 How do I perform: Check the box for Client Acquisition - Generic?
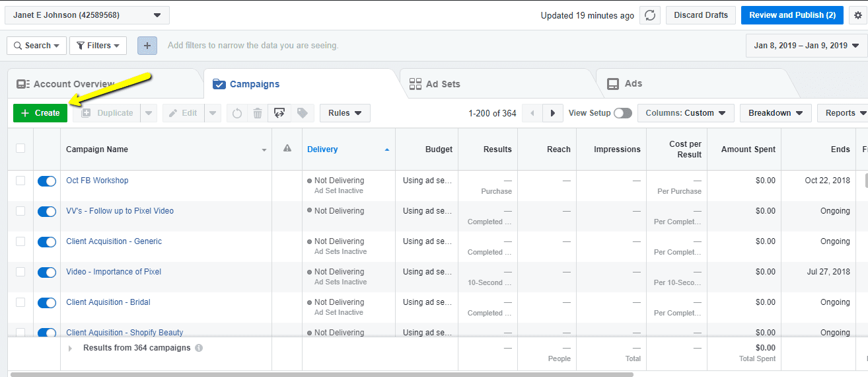click(20, 241)
